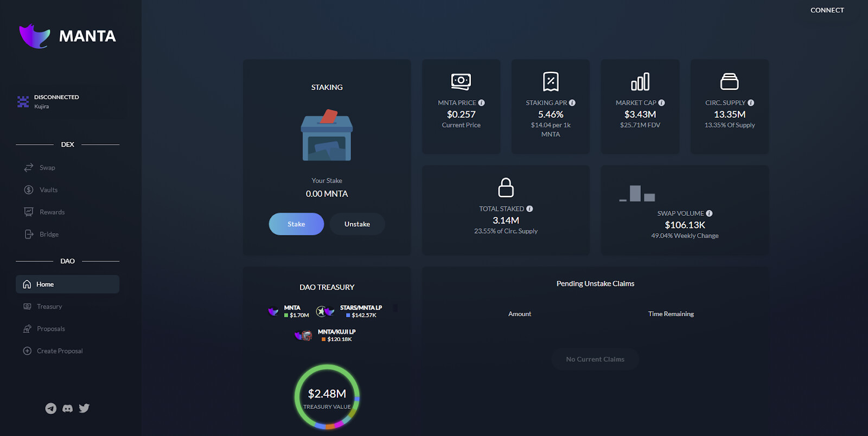
Task: Click the Circ. Supply info icon
Action: click(x=751, y=103)
